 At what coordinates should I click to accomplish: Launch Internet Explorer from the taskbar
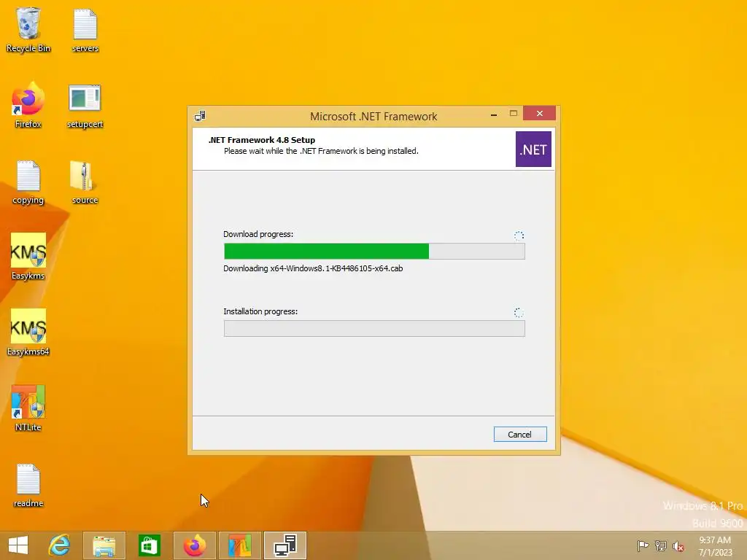[59, 545]
